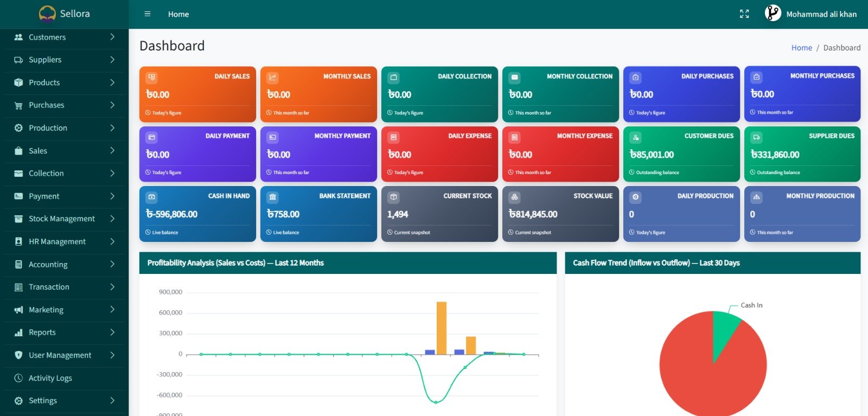Image resolution: width=868 pixels, height=416 pixels.
Task: Click the Mohammad ali khan username
Action: [x=821, y=14]
